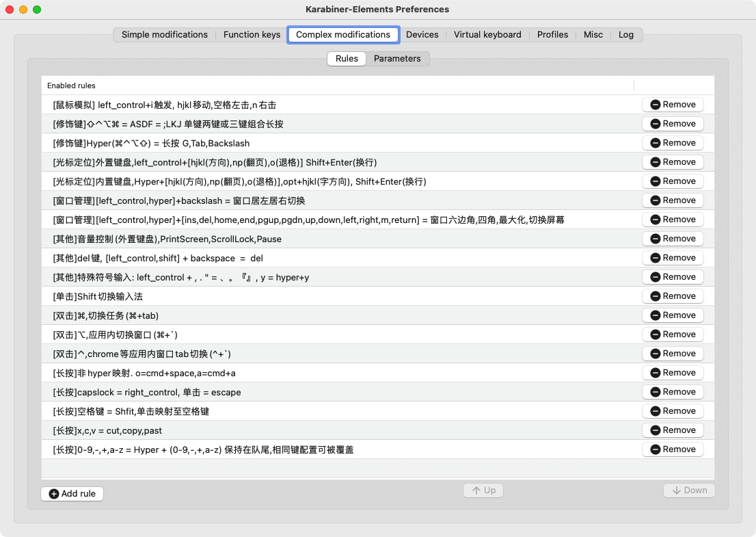756x537 pixels.
Task: Open the Simple modifications tab
Action: click(x=165, y=35)
